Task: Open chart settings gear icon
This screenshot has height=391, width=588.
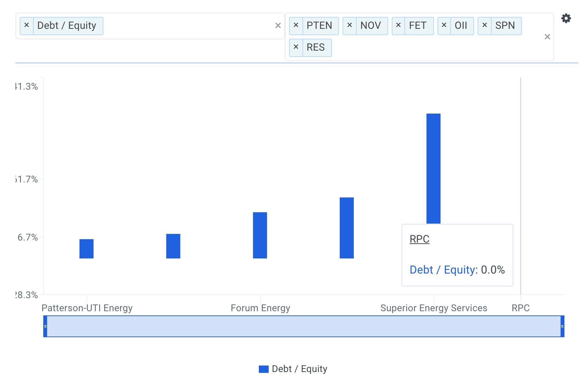Action: coord(566,18)
